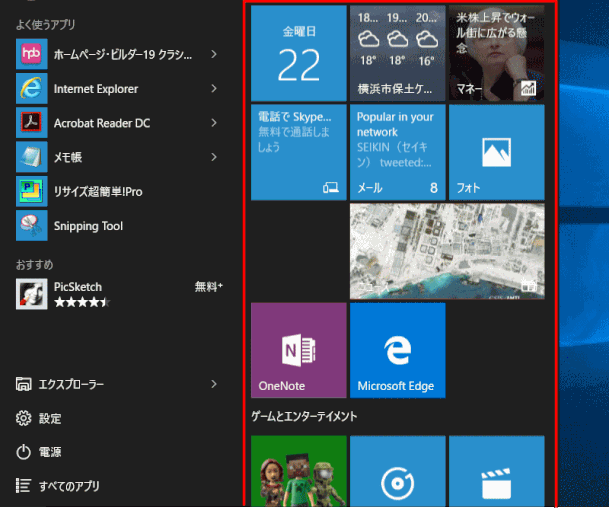
Task: Expand the エクスプローラー submenu arrow
Action: point(214,384)
